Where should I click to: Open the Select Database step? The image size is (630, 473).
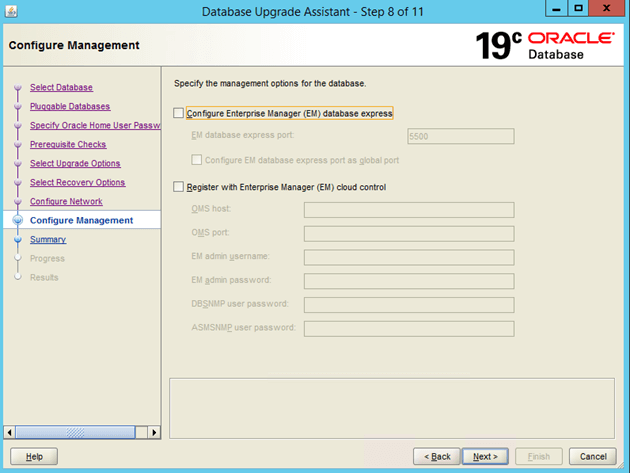point(61,88)
